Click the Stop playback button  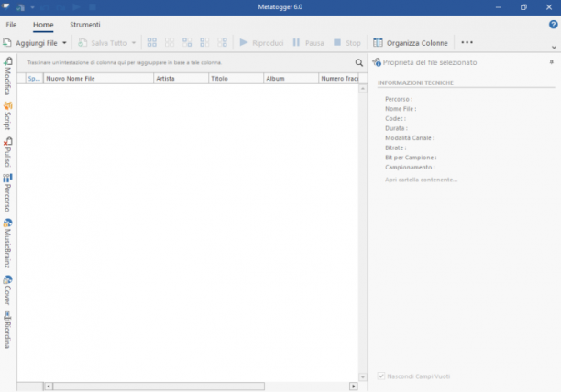pyautogui.click(x=347, y=43)
